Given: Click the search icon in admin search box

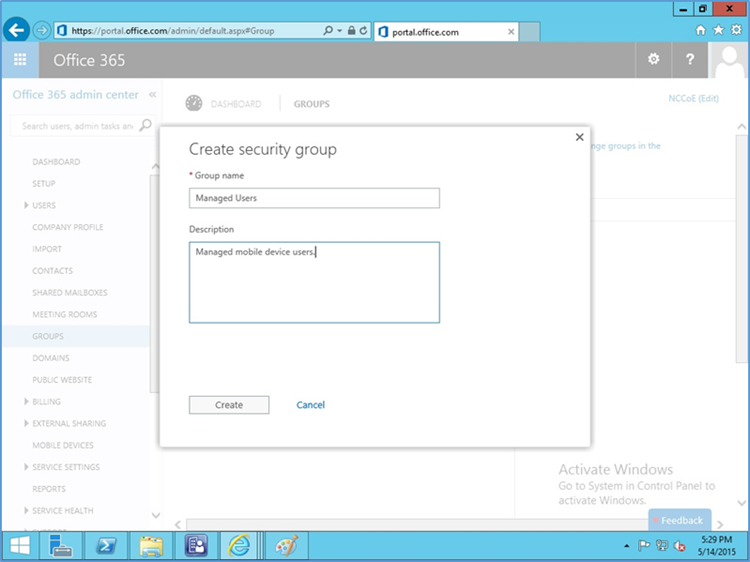Looking at the screenshot, I should 145,125.
